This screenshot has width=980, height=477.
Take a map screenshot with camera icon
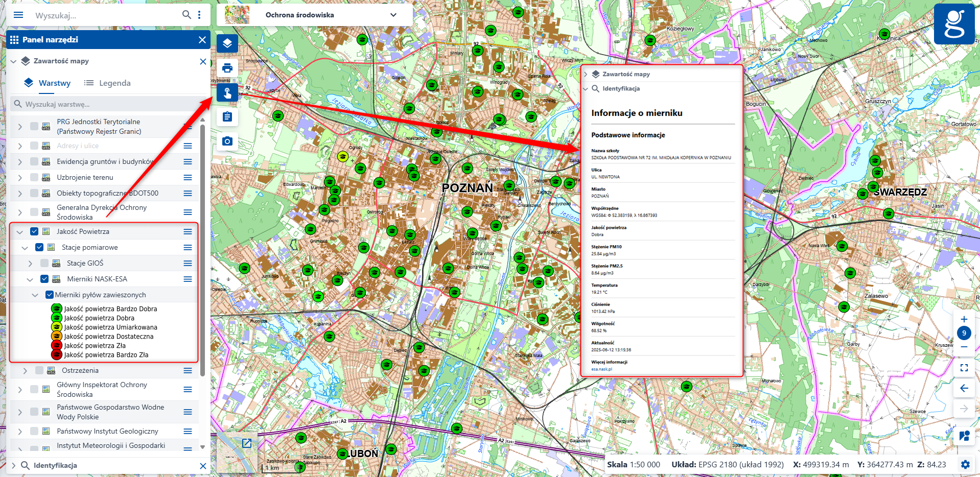[x=227, y=141]
